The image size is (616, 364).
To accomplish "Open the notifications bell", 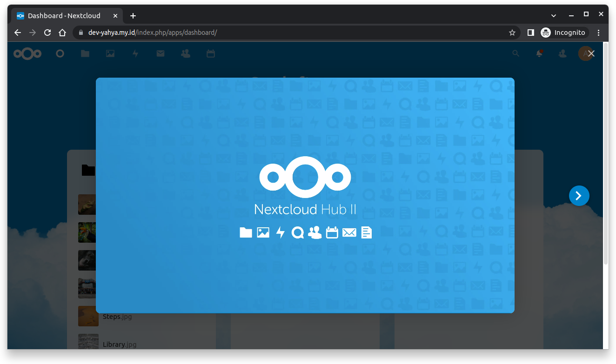I will point(539,54).
